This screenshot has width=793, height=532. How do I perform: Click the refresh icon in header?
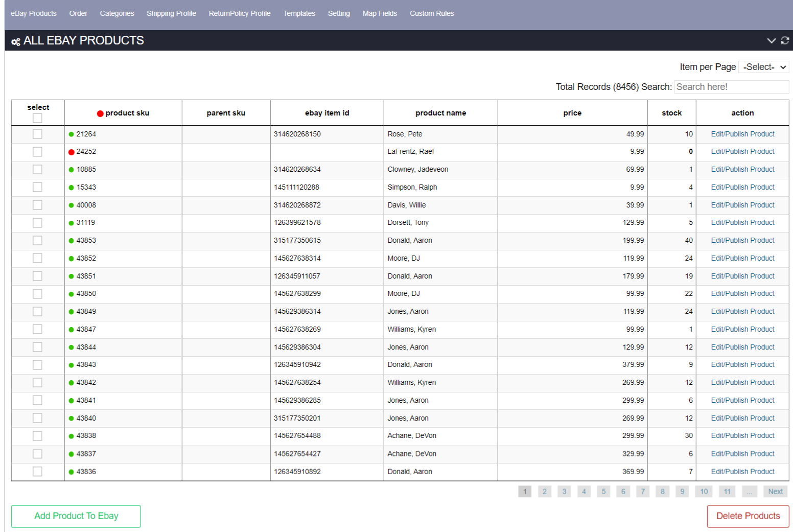[785, 40]
